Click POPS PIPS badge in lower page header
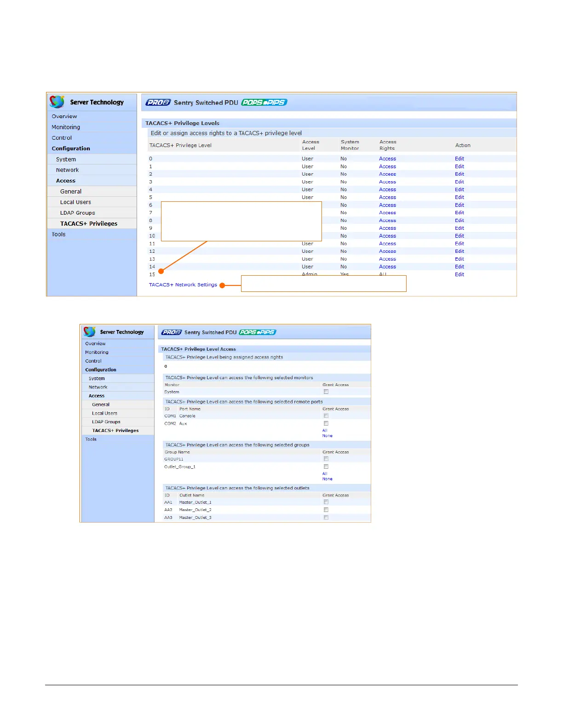563x728 pixels. tap(258, 332)
